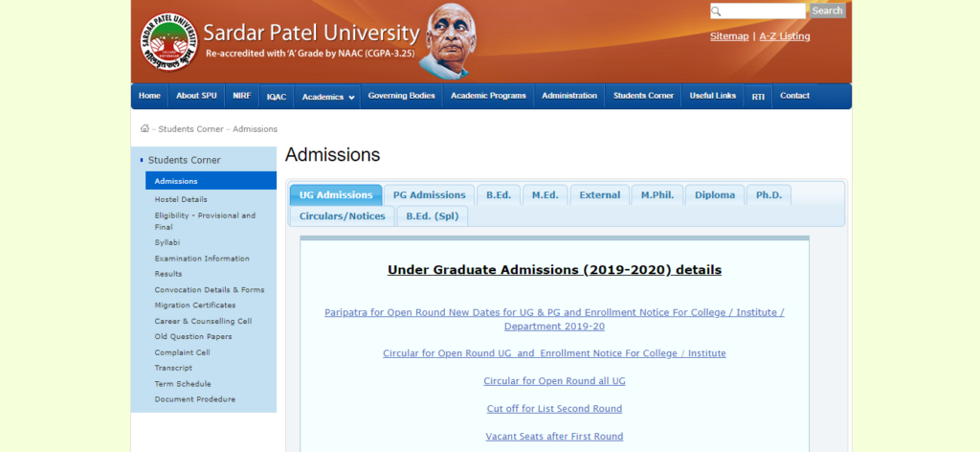This screenshot has width=980, height=452.
Task: Open Transcript in sidebar
Action: click(x=173, y=368)
